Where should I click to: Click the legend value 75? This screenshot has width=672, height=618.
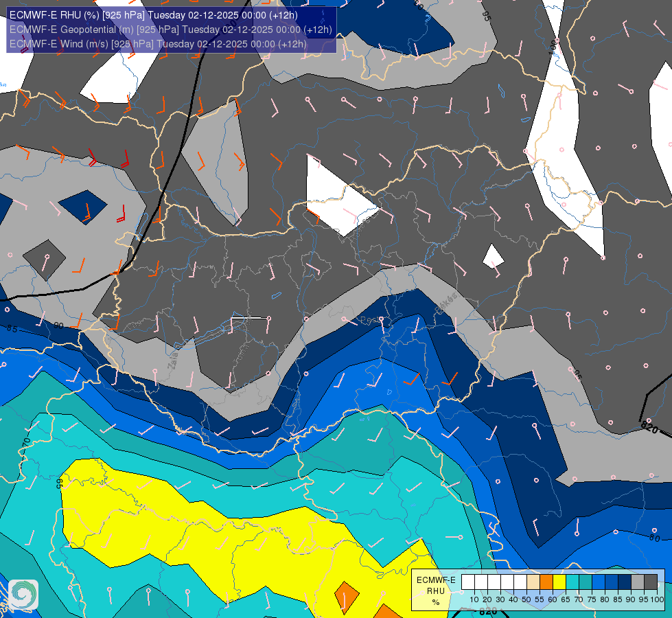tap(592, 599)
